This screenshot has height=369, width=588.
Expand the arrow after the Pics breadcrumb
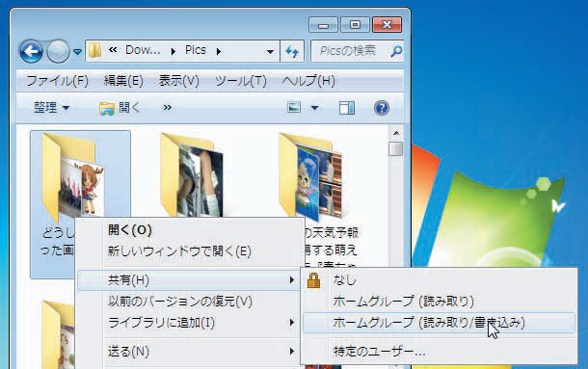point(218,51)
